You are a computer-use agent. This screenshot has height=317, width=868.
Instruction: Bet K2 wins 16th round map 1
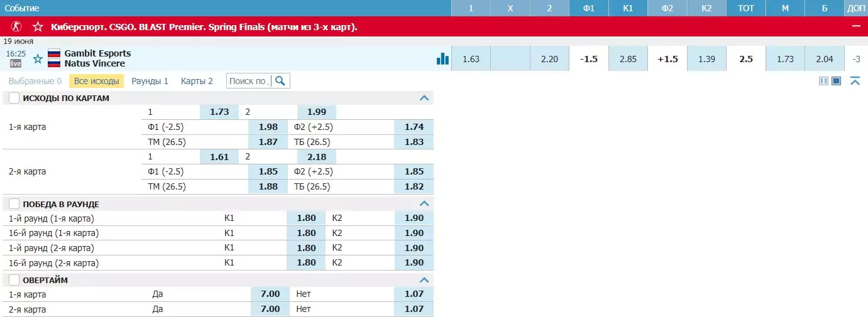pos(414,233)
